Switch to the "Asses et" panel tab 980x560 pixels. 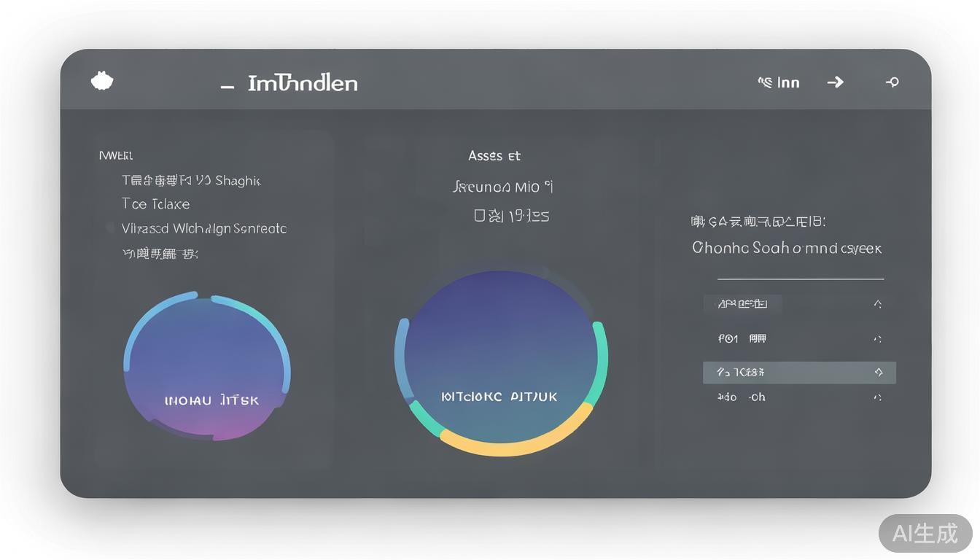[x=494, y=155]
